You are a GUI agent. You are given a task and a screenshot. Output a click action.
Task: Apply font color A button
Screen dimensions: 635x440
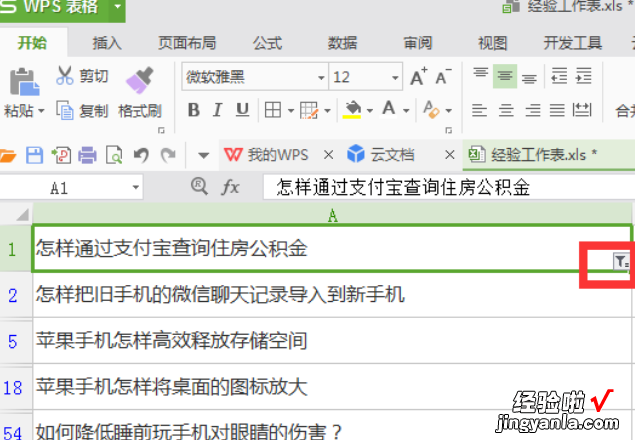[x=389, y=109]
